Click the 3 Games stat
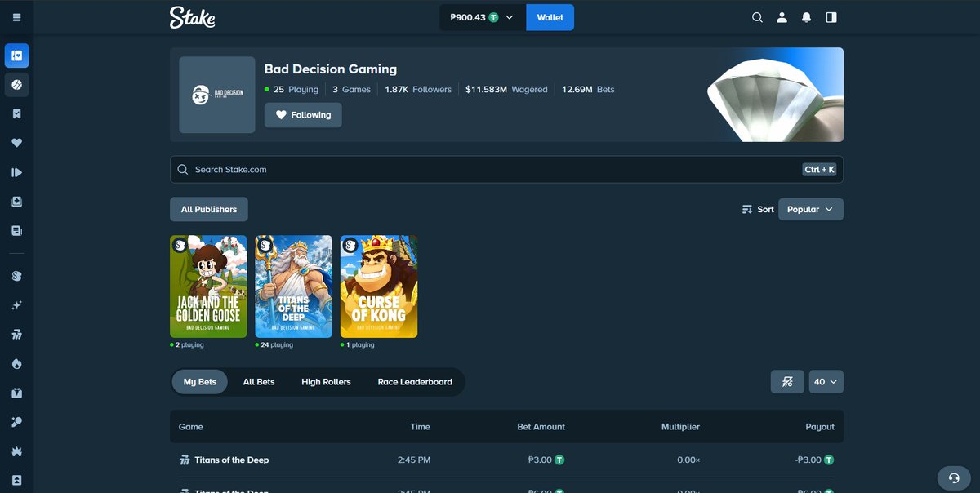Screen dimensions: 980x493 tap(351, 90)
